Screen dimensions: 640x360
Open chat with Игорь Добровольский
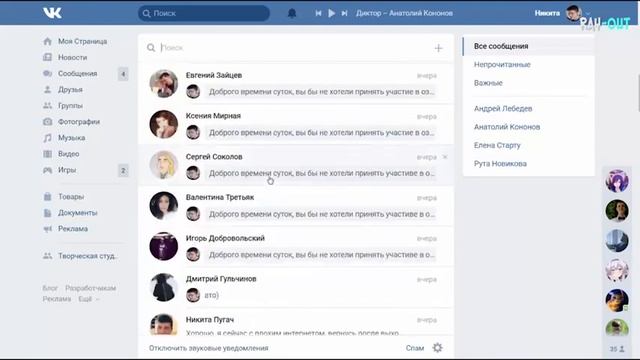pyautogui.click(x=296, y=247)
